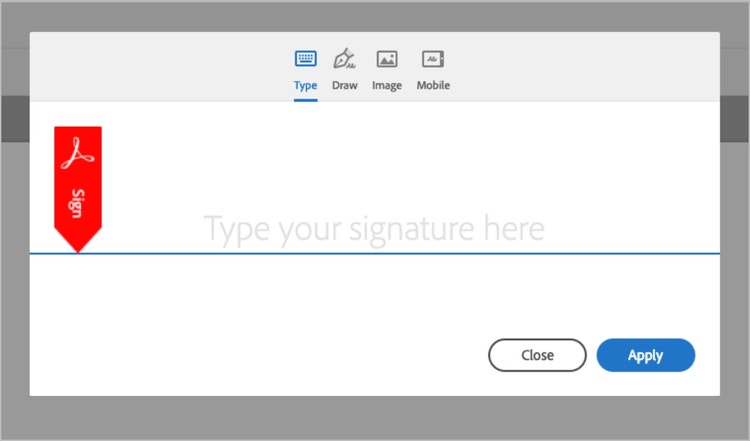
Task: Select the Image picture icon
Action: (387, 59)
